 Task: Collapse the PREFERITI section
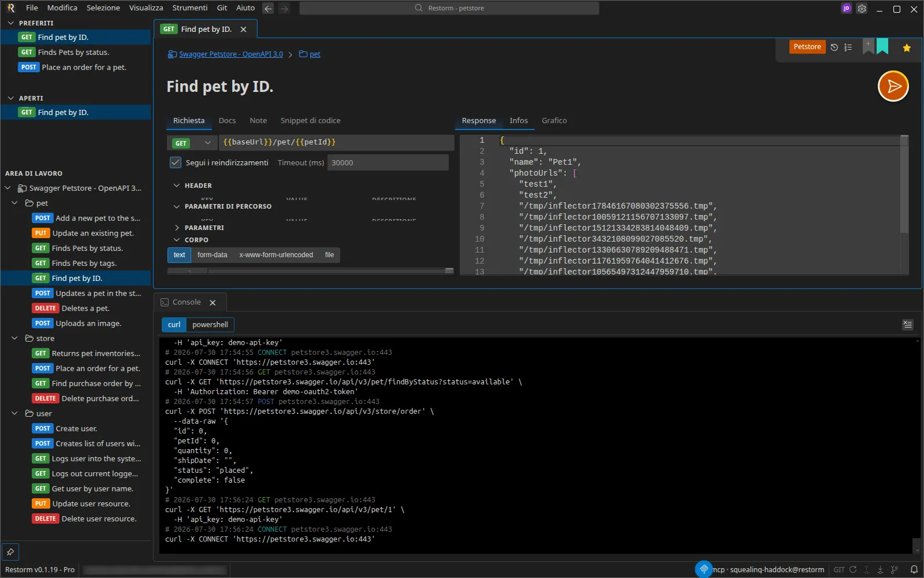click(11, 23)
